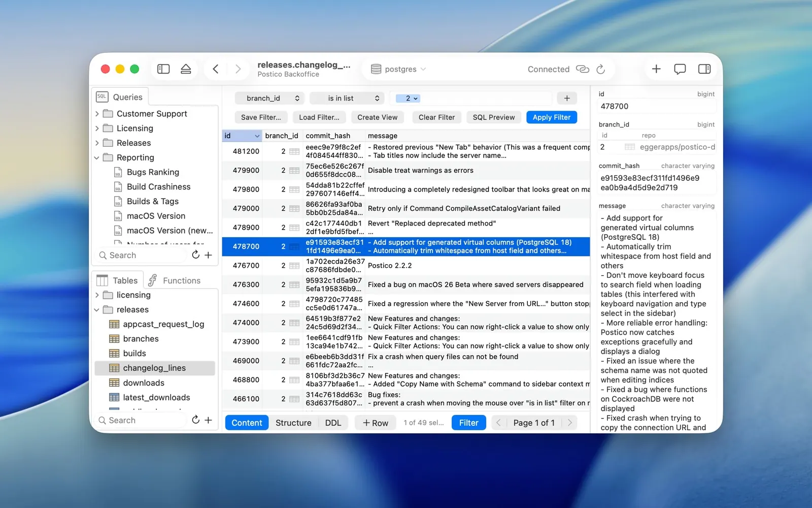Refresh the tables list at bottom
This screenshot has width=812, height=508.
pos(196,420)
